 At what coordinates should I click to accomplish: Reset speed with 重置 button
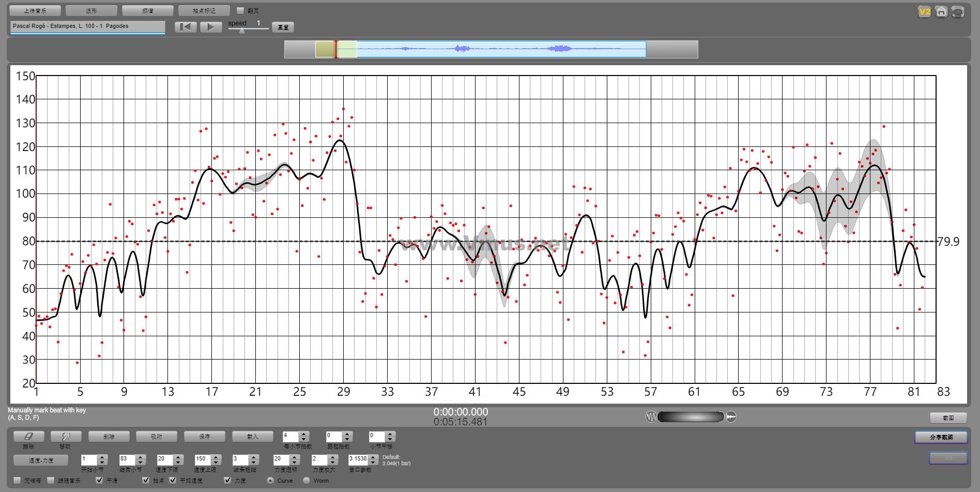(283, 27)
